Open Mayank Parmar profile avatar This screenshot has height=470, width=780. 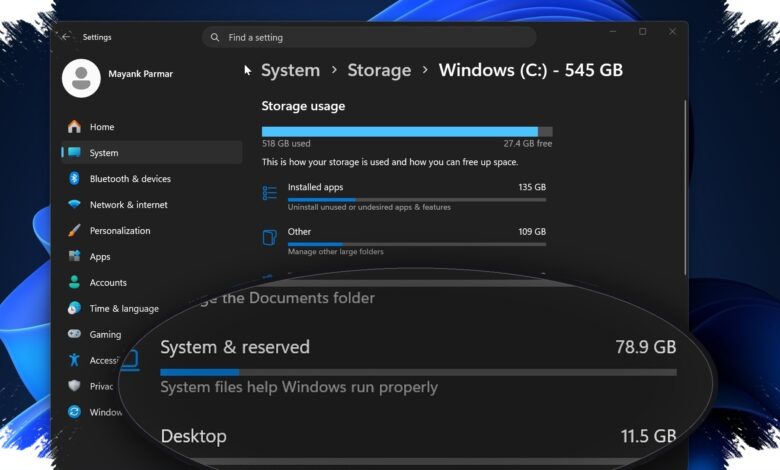tap(81, 78)
